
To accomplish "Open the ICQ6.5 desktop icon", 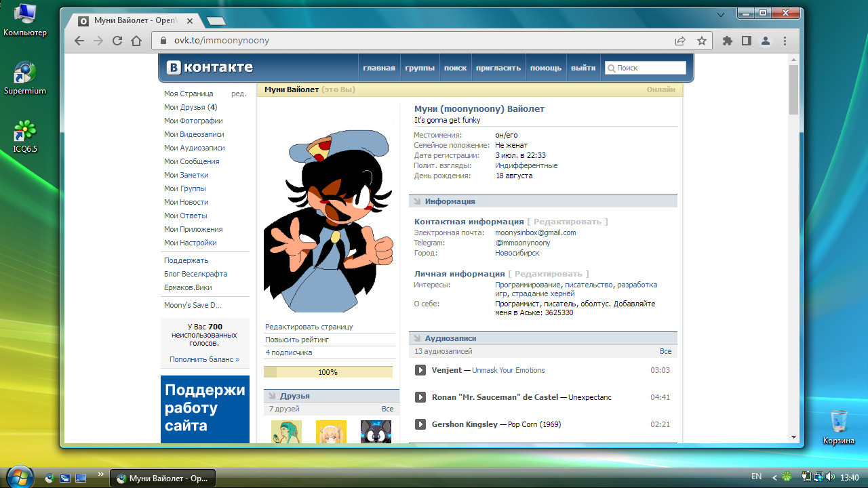I will [25, 136].
